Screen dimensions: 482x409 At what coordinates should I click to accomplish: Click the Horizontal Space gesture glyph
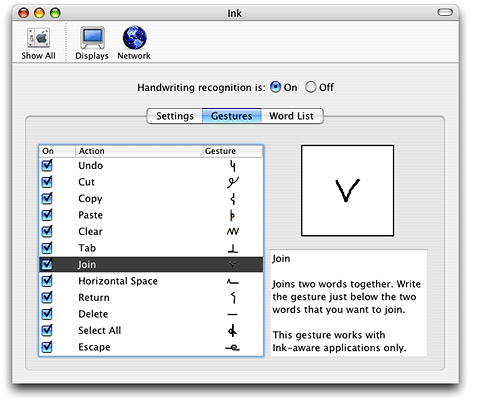[233, 282]
